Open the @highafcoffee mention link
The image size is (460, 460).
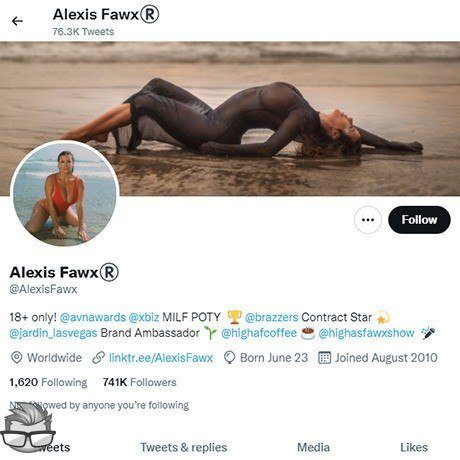(259, 333)
